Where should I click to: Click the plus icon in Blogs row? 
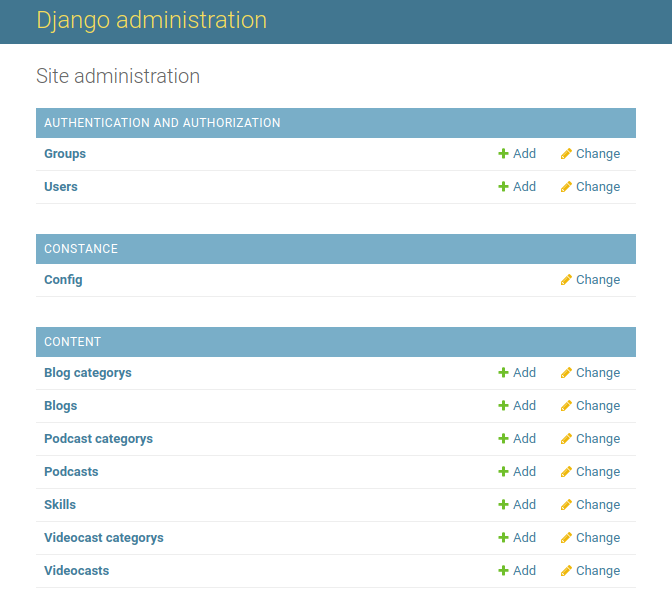(x=503, y=406)
